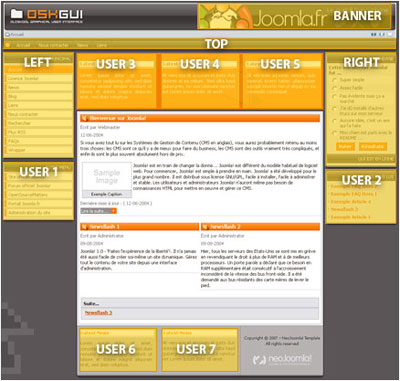Click the 'Suite...' heading row

coord(200,304)
